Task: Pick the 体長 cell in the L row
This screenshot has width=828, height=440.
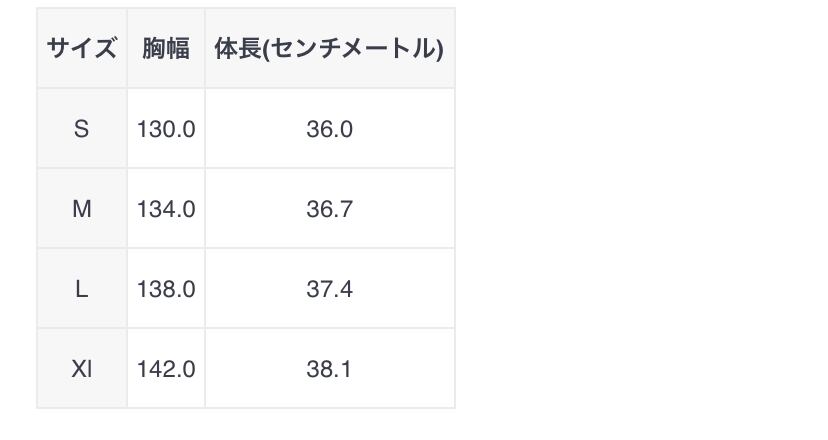Action: [329, 289]
